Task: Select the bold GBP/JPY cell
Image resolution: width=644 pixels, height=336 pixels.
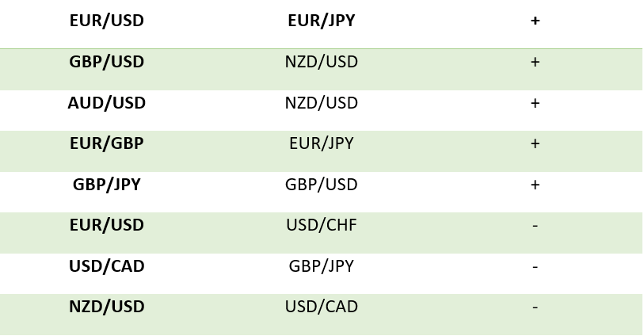Action: (107, 185)
